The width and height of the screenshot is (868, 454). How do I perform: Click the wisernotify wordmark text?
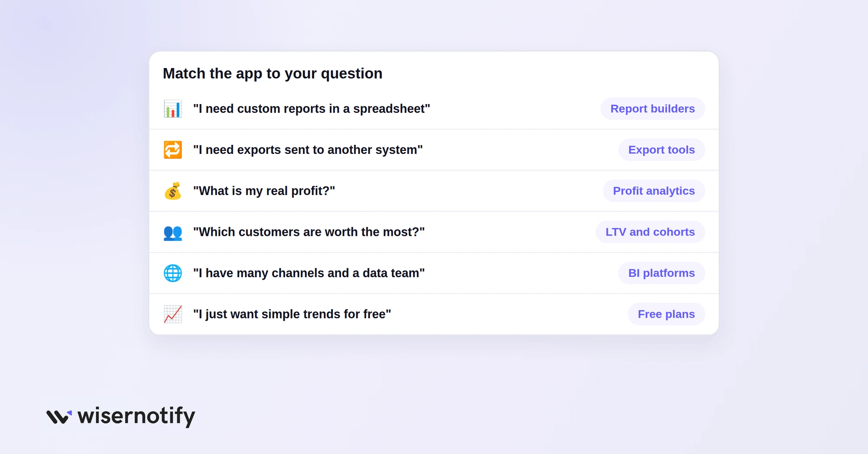click(x=136, y=417)
